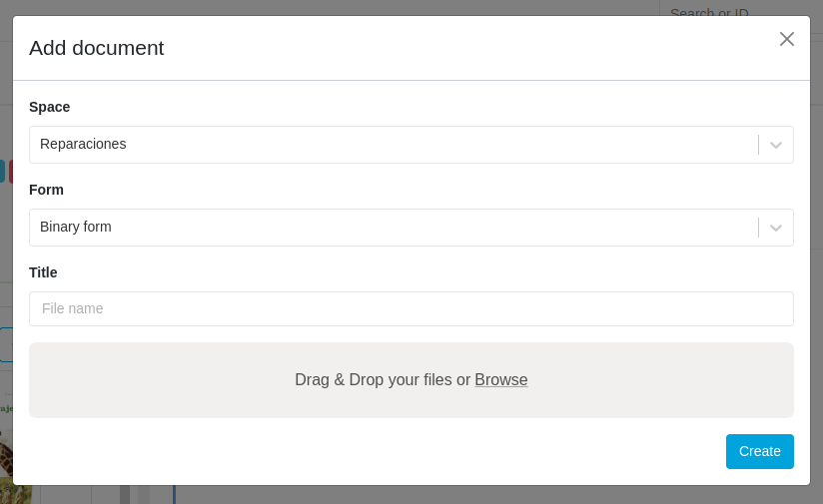Screen dimensions: 823x504
Task: Focus the File name title field
Action: 411,308
